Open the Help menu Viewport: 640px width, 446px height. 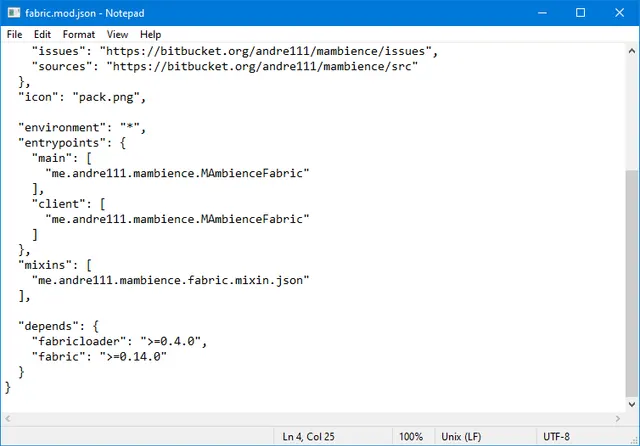click(150, 35)
